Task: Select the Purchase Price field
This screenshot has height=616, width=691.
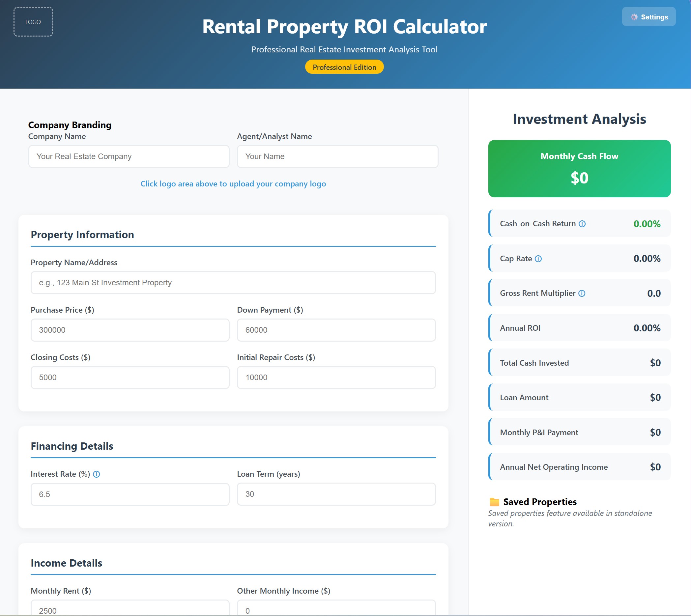Action: pyautogui.click(x=130, y=330)
